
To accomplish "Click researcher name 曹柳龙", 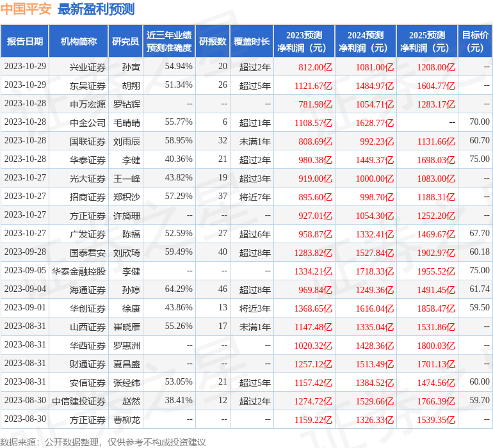I will point(127,420).
